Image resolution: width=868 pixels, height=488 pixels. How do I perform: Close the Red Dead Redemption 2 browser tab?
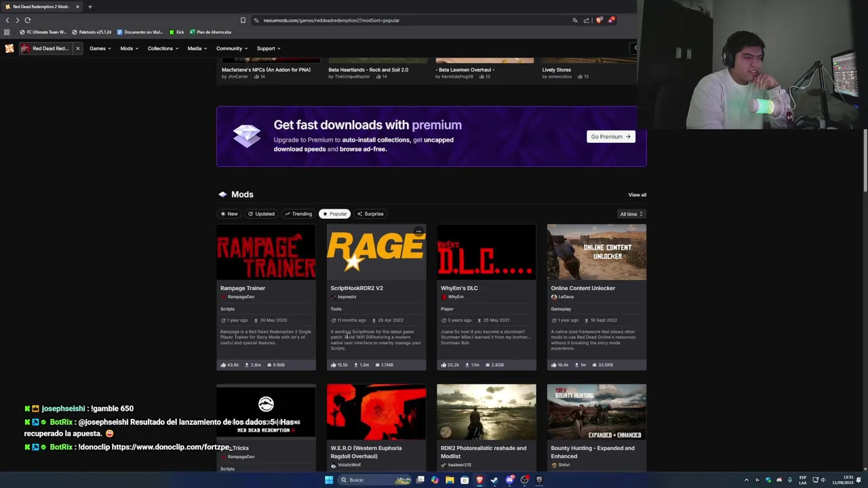[x=77, y=7]
